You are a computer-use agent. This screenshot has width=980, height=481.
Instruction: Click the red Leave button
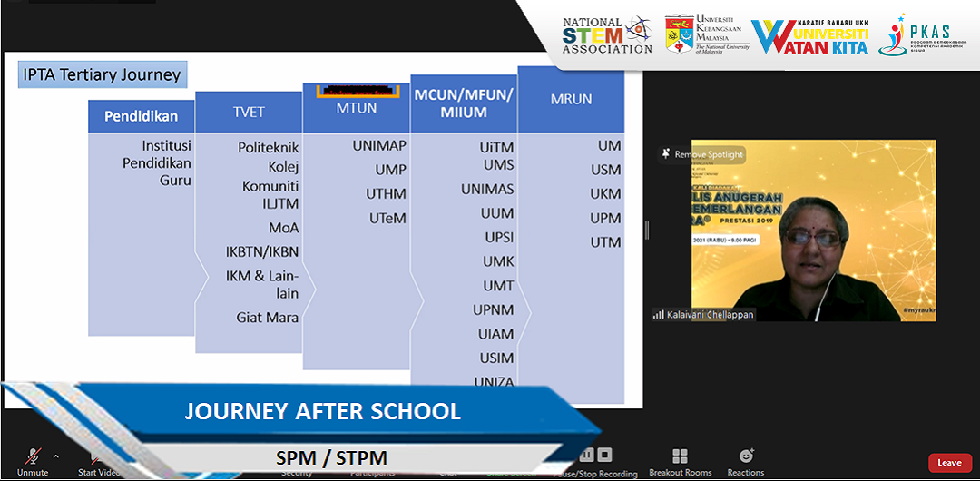pyautogui.click(x=949, y=463)
